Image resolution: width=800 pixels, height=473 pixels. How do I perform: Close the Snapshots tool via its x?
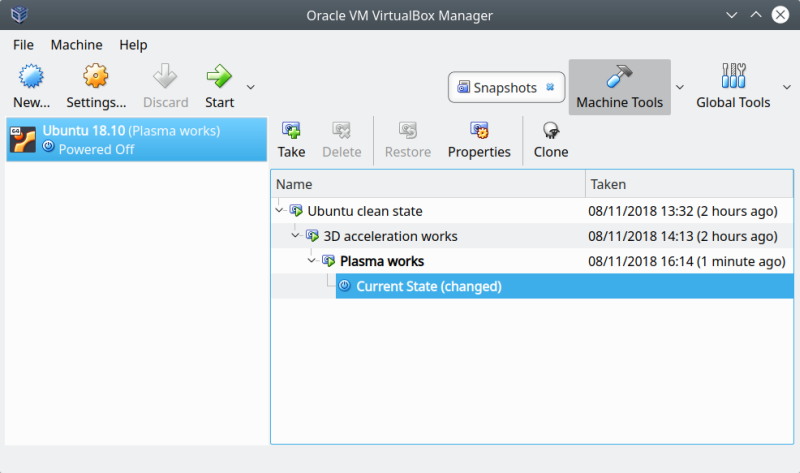coord(549,88)
